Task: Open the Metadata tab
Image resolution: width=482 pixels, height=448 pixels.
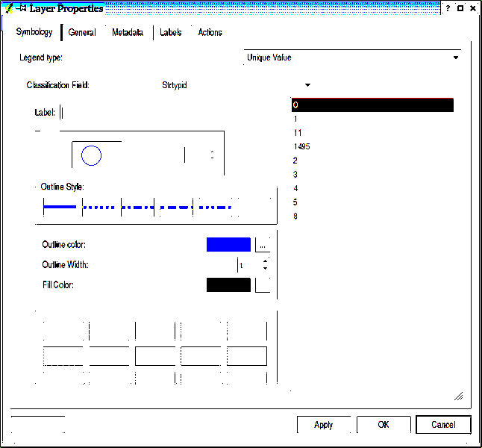Action: click(x=128, y=32)
